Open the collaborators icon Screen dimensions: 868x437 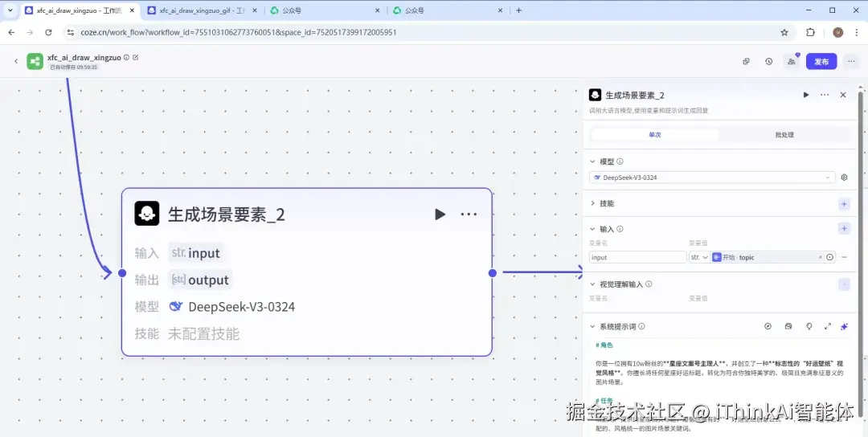click(x=792, y=61)
